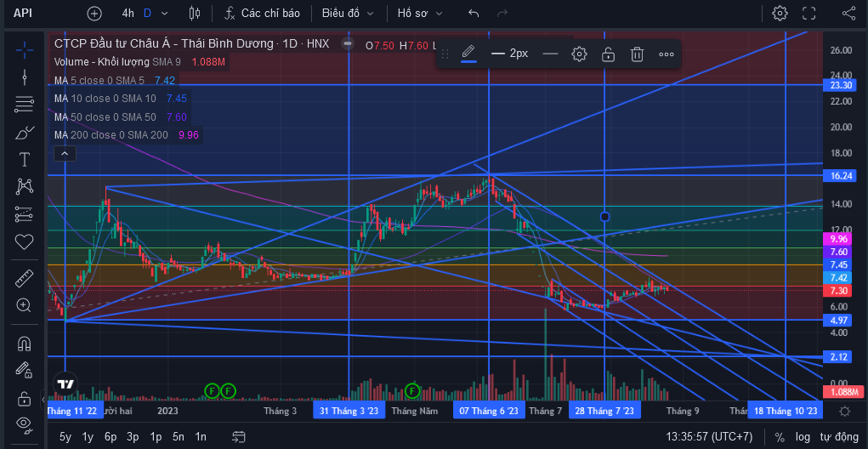The image size is (868, 449).
Task: Enter fullscreen mode
Action: tap(808, 14)
